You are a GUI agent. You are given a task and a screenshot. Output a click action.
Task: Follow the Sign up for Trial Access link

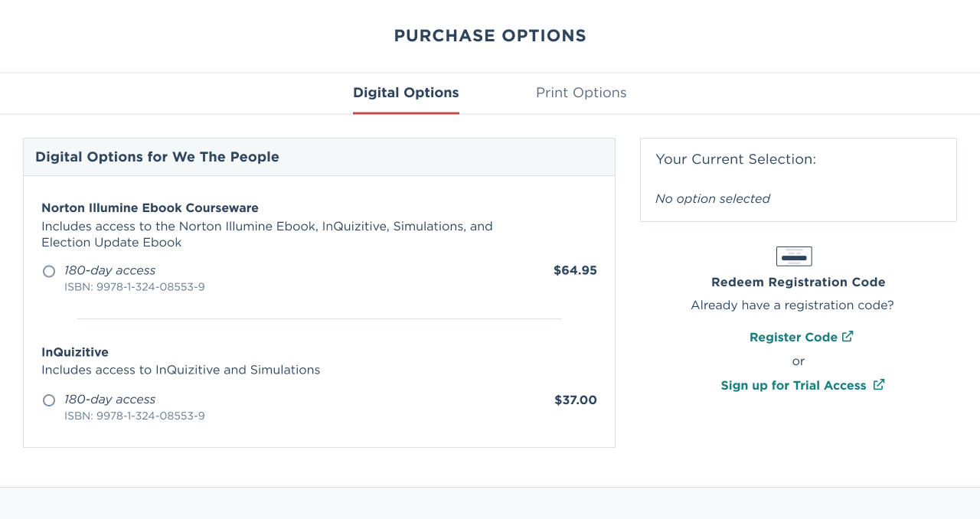point(794,385)
